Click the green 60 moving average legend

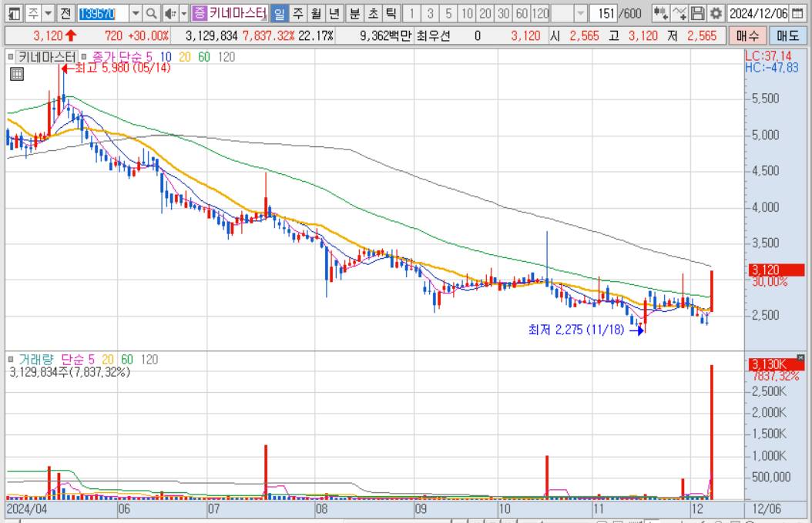(204, 57)
